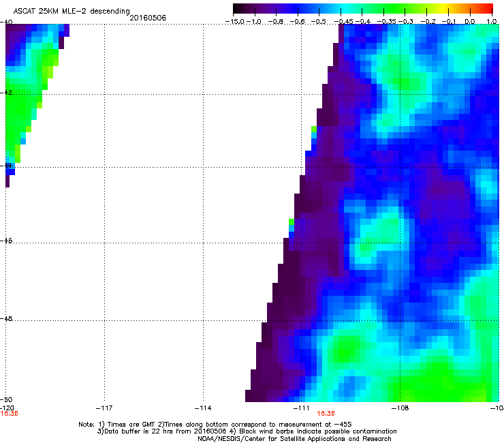The width and height of the screenshot is (504, 443).
Task: Click the -0.35 color scale label
Action: tap(386, 22)
